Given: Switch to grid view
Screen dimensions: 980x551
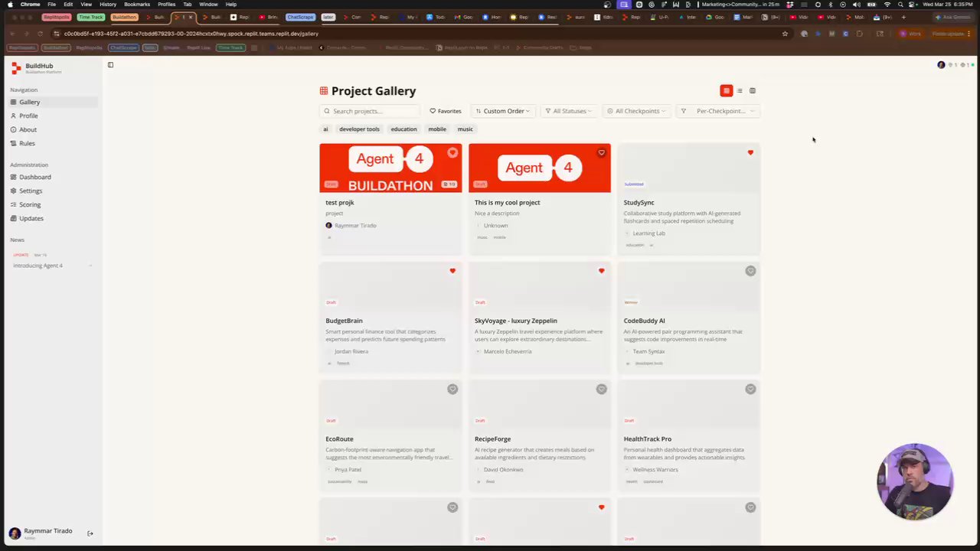Looking at the screenshot, I should (x=727, y=91).
